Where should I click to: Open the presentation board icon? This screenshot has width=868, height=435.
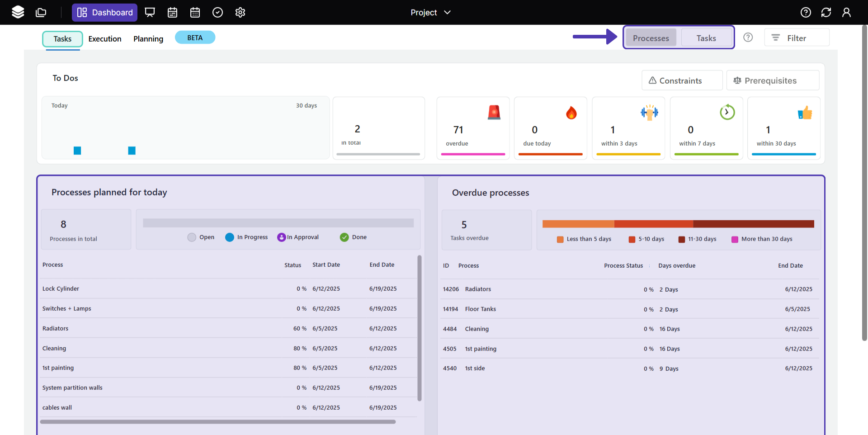150,12
